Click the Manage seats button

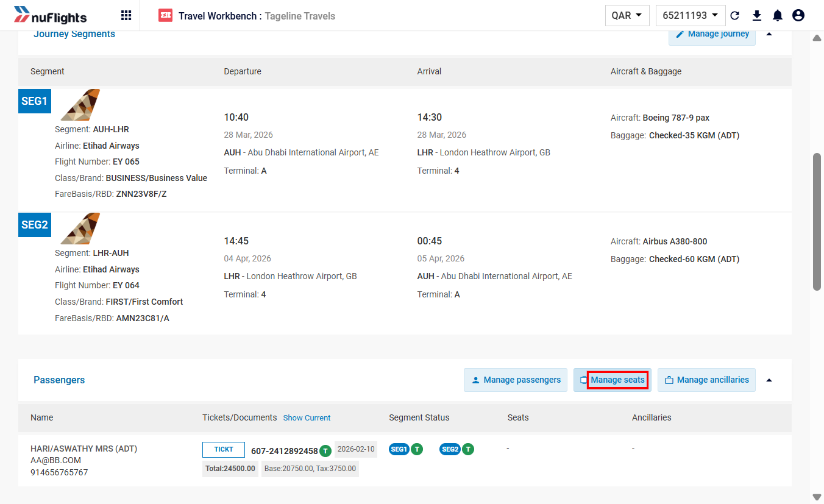(x=613, y=380)
